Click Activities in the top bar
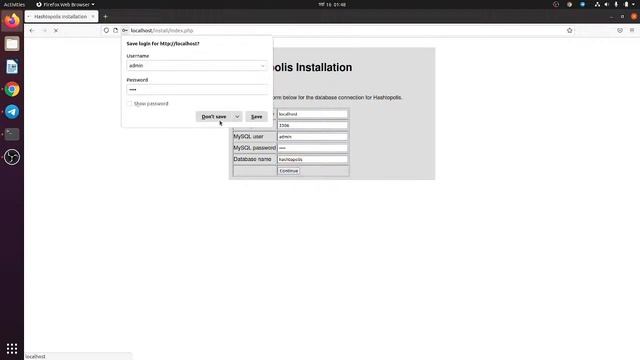The height and width of the screenshot is (360, 640). (14, 4)
